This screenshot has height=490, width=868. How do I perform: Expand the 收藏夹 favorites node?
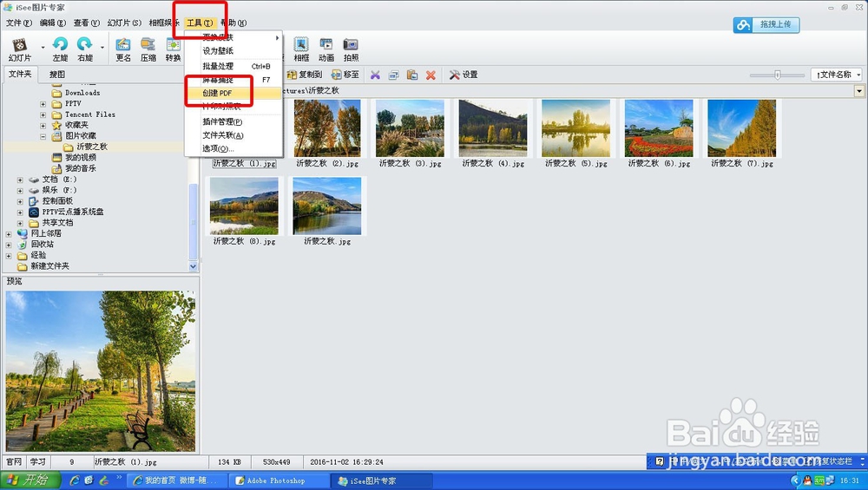click(x=43, y=126)
